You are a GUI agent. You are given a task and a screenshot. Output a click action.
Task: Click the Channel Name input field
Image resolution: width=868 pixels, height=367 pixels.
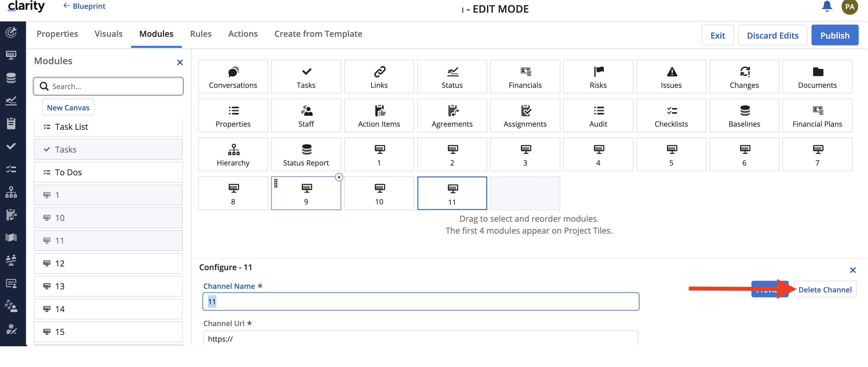pyautogui.click(x=420, y=302)
